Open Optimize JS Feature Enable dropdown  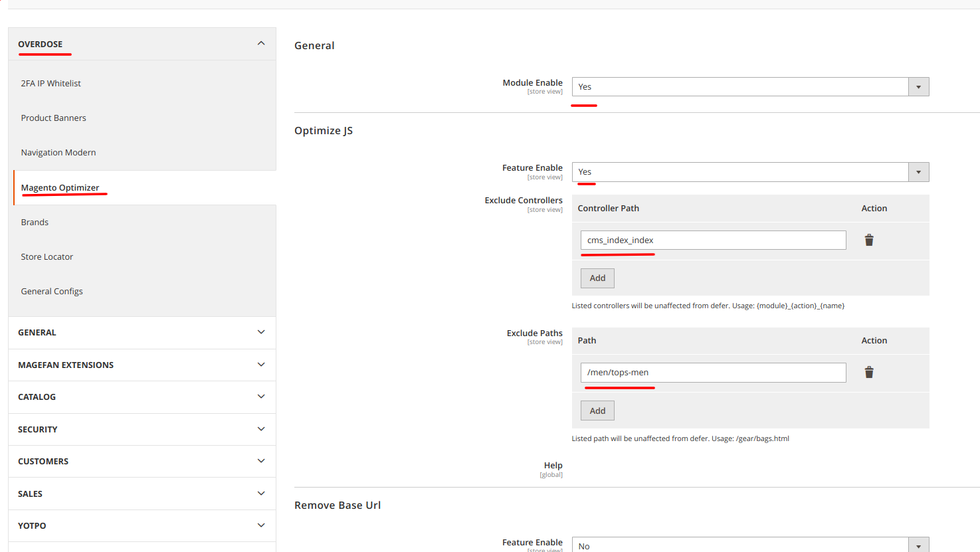pos(749,172)
